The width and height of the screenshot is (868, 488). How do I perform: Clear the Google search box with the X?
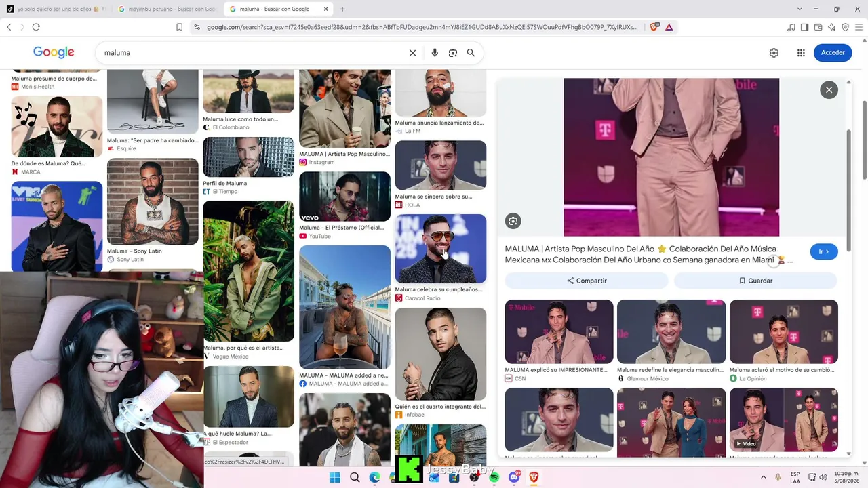412,53
